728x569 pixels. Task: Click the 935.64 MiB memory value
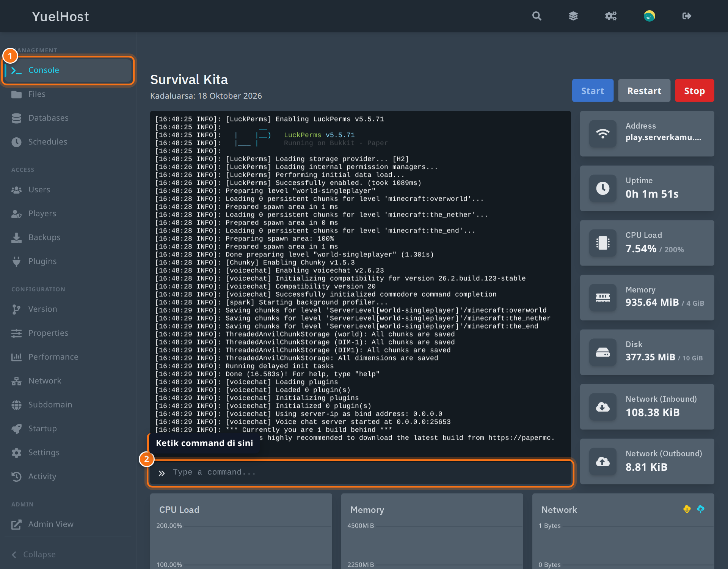coord(652,302)
